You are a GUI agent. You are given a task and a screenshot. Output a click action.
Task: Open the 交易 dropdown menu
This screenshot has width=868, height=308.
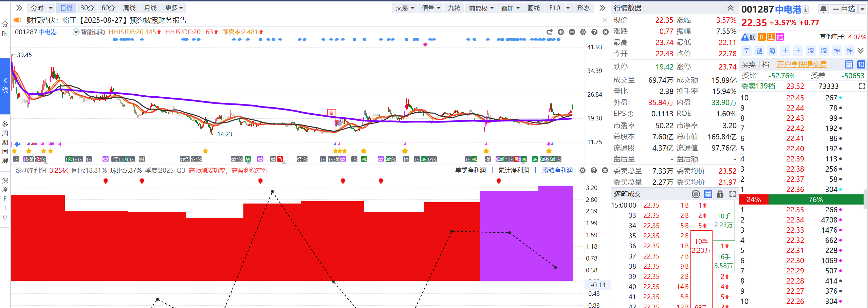[405, 8]
